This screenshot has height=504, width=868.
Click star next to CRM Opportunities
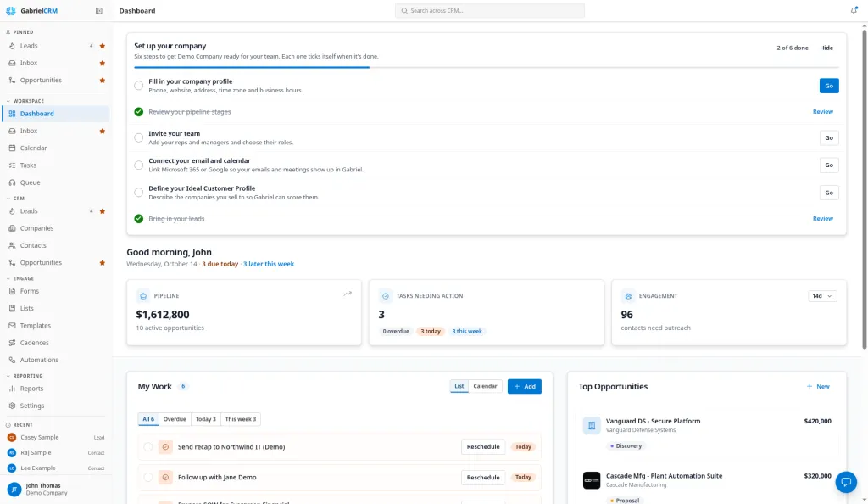pos(103,263)
